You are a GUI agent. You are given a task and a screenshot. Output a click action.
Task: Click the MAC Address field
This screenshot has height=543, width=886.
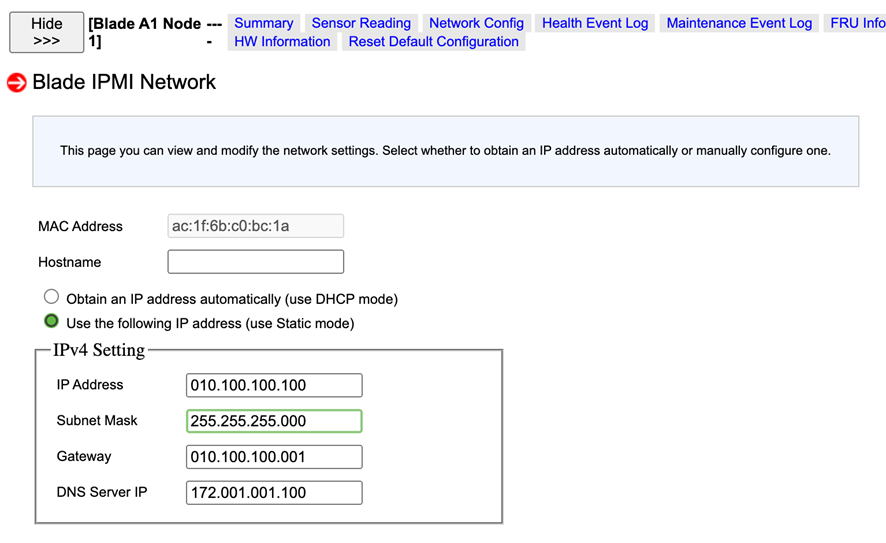coord(255,226)
